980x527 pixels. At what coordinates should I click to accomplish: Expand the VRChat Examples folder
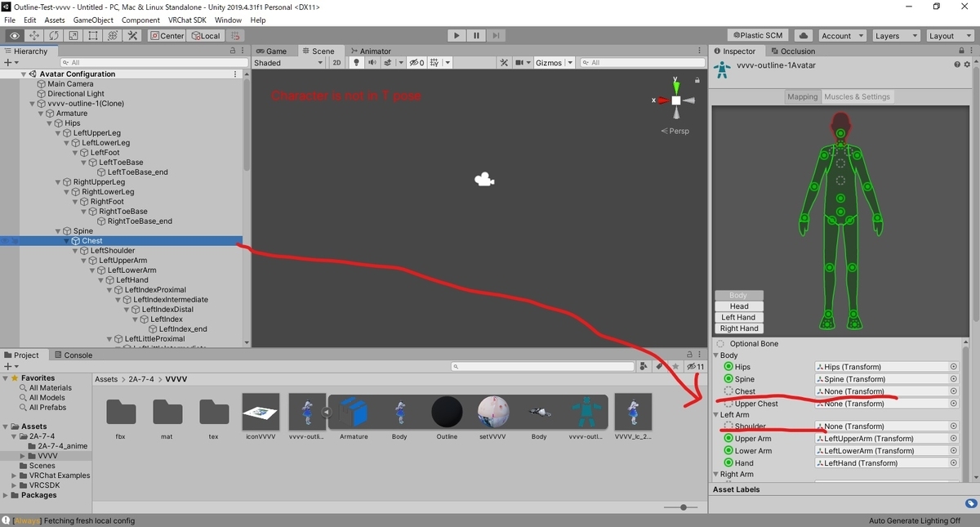[x=15, y=476]
